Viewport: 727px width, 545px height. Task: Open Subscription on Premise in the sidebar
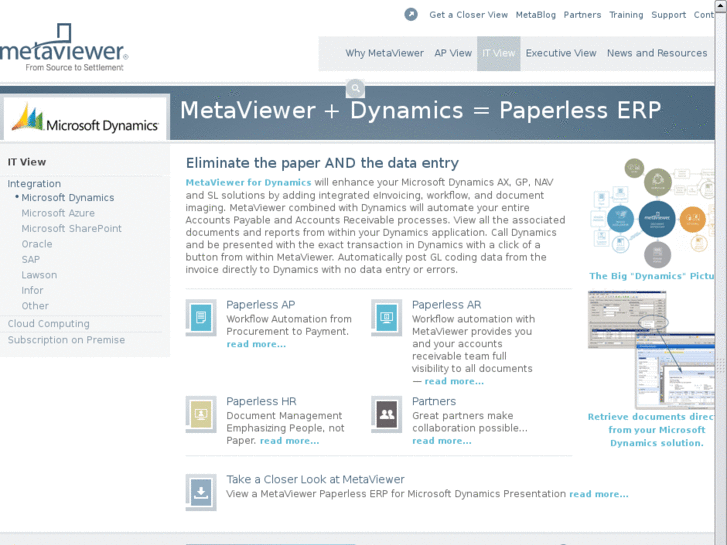click(x=66, y=340)
